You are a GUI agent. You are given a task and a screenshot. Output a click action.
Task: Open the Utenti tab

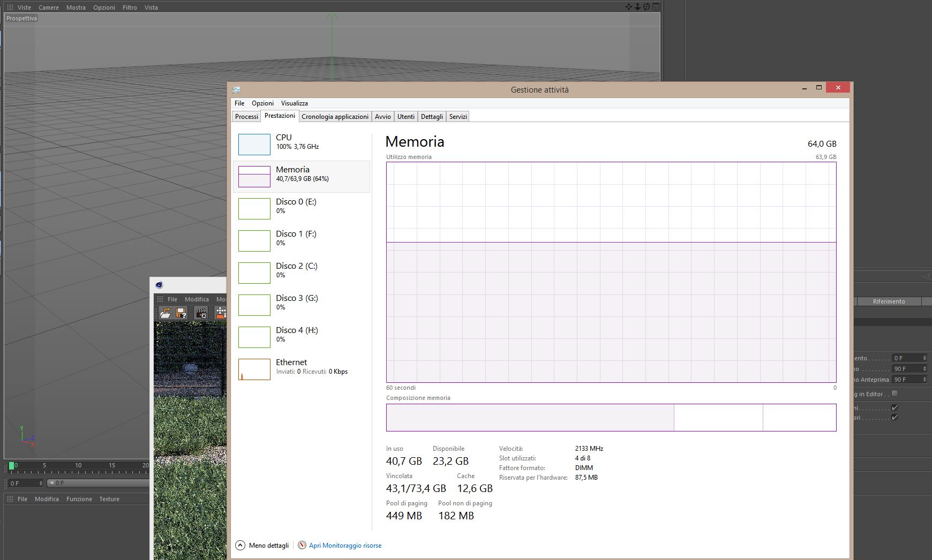coord(405,116)
